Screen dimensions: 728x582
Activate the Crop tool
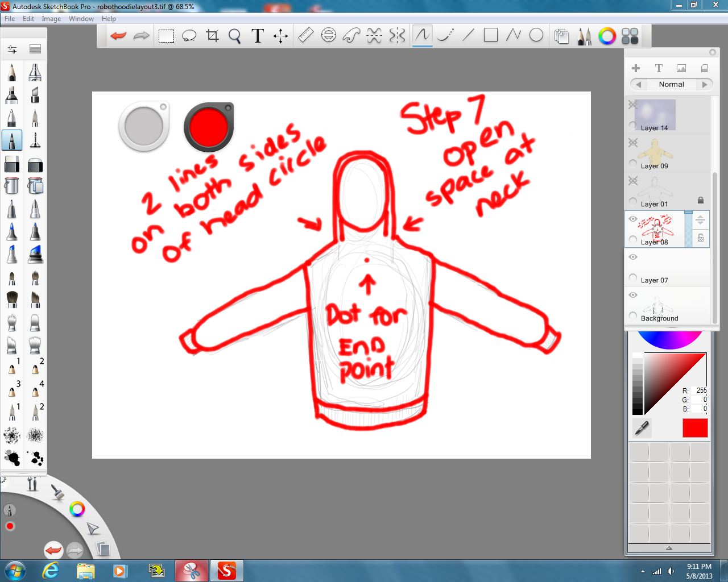(x=212, y=35)
